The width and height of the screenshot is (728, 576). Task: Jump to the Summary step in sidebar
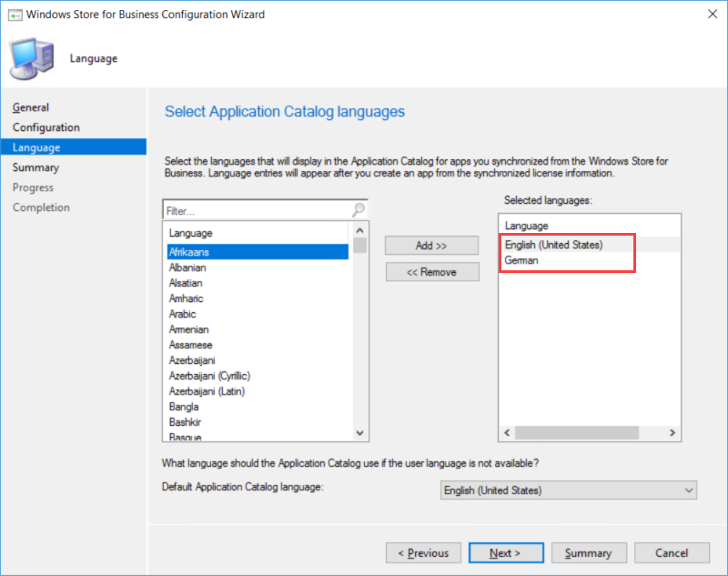(x=35, y=167)
